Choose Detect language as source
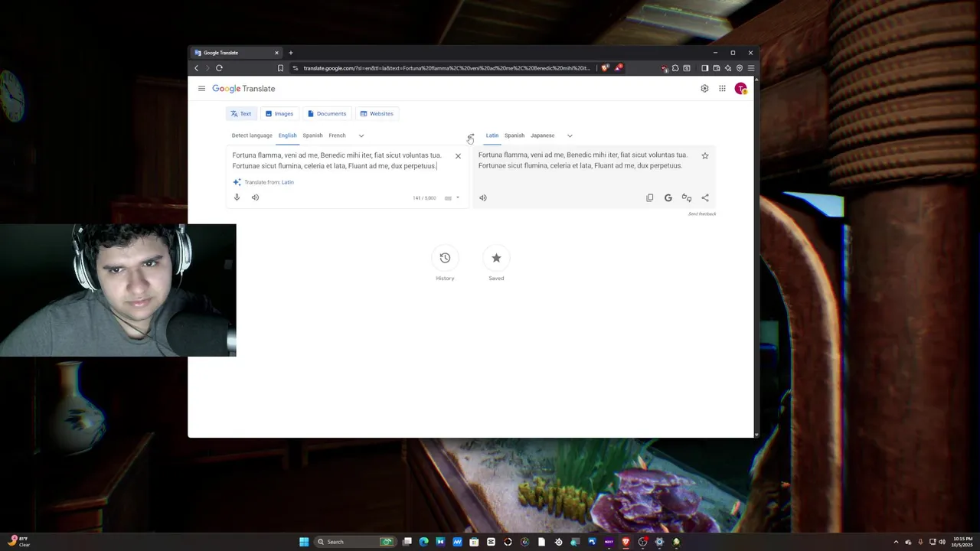Screen dimensions: 980x551 pyautogui.click(x=252, y=135)
